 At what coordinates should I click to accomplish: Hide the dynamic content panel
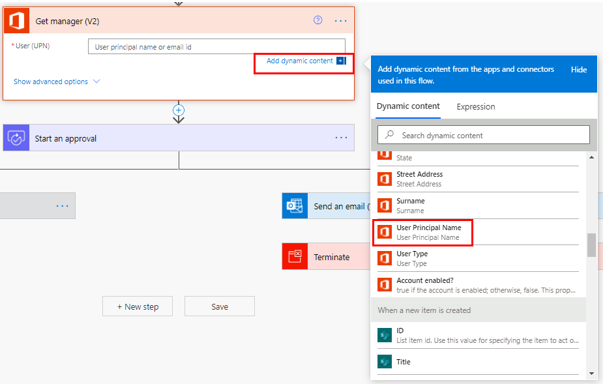578,70
